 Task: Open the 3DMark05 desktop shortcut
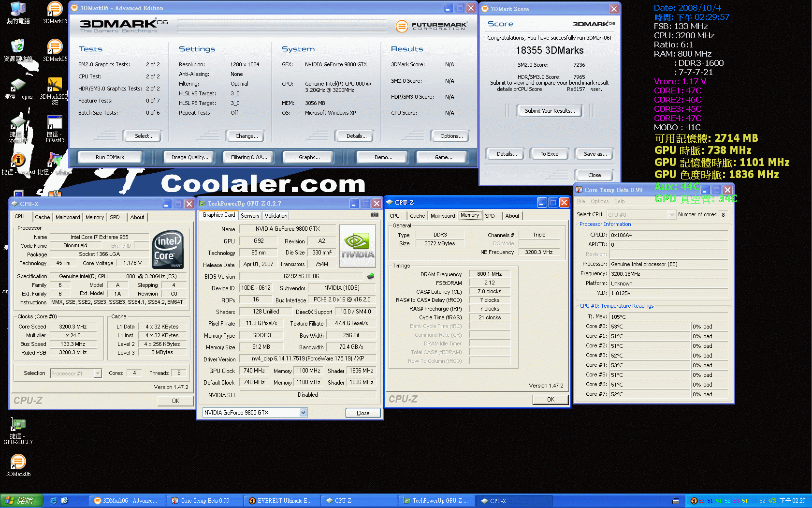[55, 50]
